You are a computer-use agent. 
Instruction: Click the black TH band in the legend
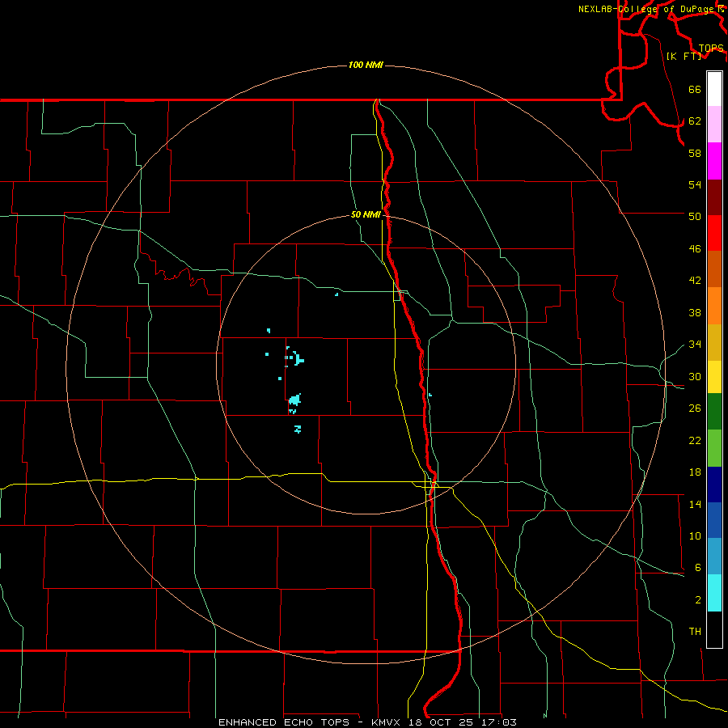714,629
